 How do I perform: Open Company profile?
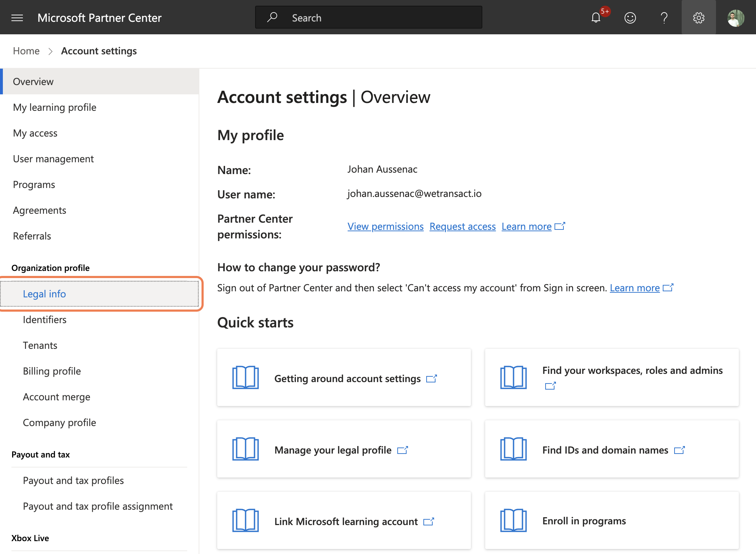click(100, 422)
